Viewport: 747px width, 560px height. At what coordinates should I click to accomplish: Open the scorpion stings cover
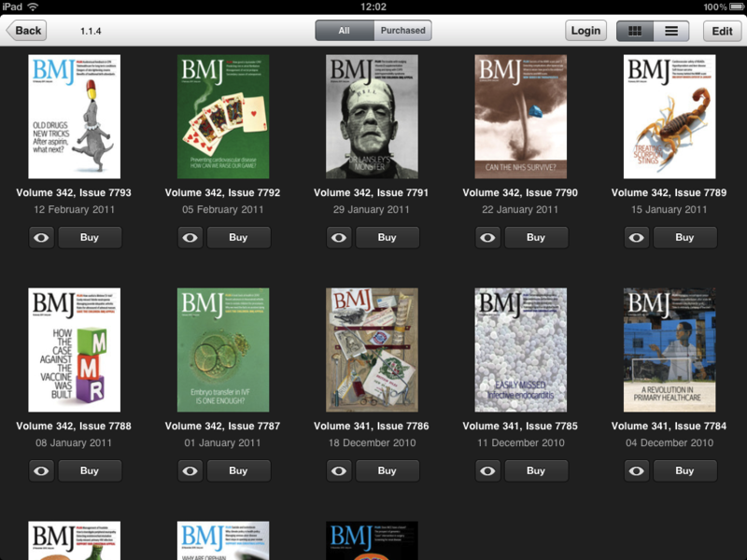(x=669, y=117)
